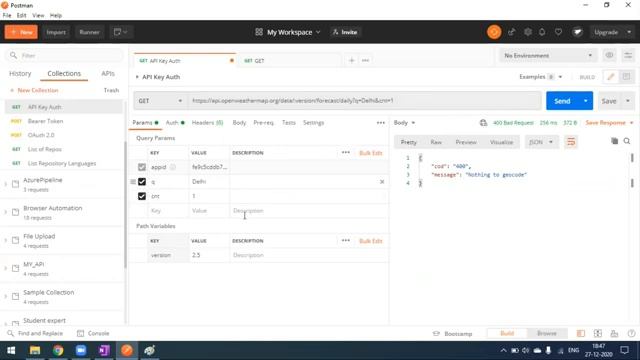The image size is (640, 360).
Task: Select the Bearer Token request
Action: click(x=45, y=121)
